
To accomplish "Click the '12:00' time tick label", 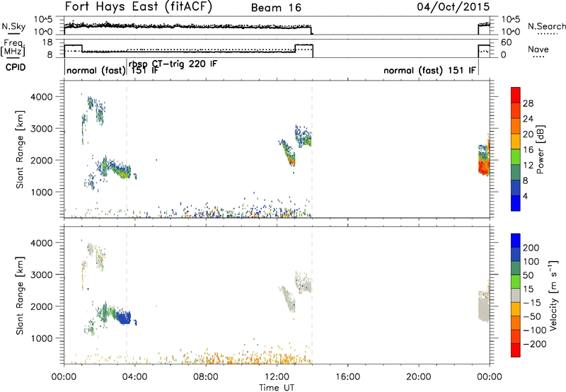I will [277, 377].
